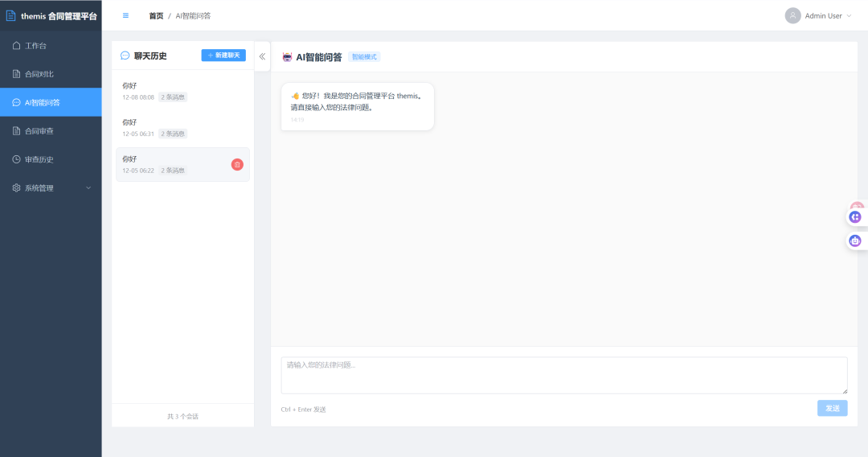Image resolution: width=868 pixels, height=457 pixels.
Task: Expand the 系统管理 submenu
Action: [x=51, y=187]
